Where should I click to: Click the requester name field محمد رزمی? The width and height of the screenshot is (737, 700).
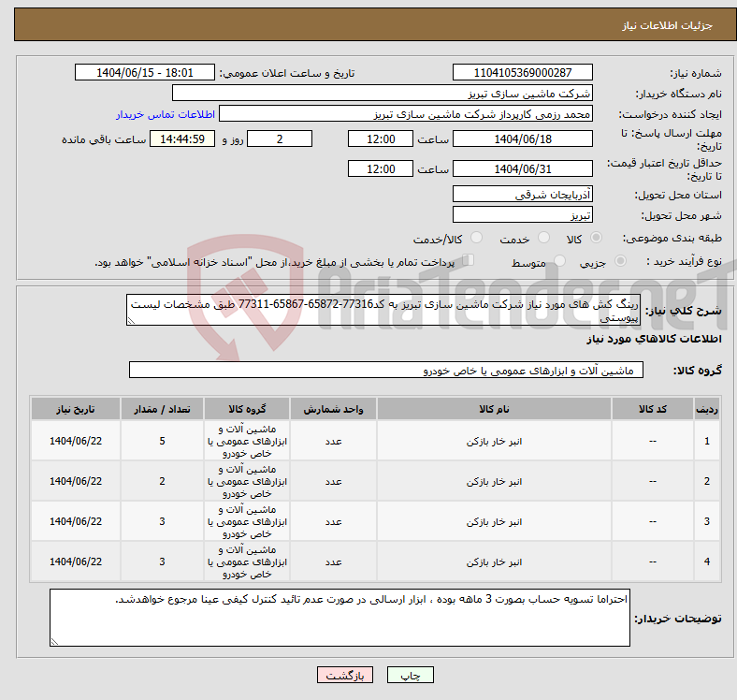tap(406, 114)
